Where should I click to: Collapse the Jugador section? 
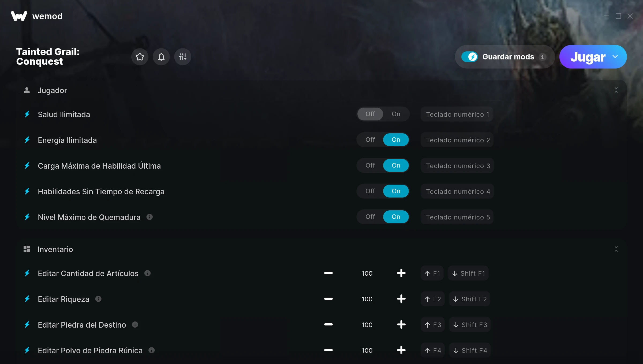pyautogui.click(x=616, y=90)
